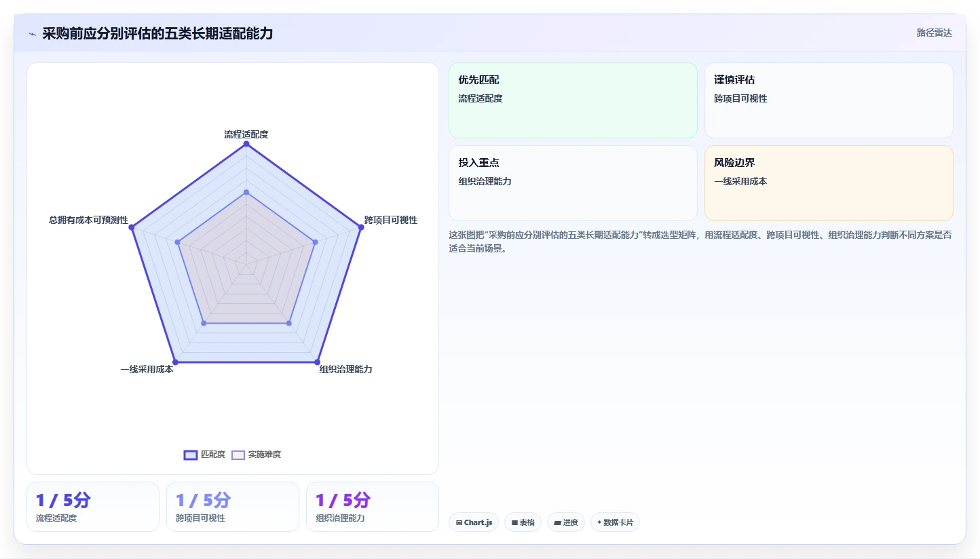Click the inner 实施难度 data point on the 组织治理能力 axis
Viewport: 980px width, 559px height.
[289, 323]
